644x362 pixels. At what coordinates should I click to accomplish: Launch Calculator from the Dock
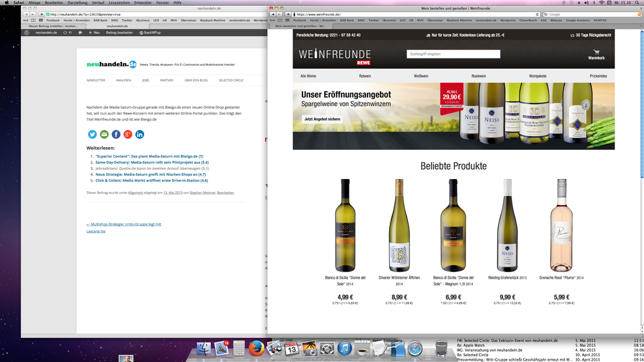(x=239, y=348)
